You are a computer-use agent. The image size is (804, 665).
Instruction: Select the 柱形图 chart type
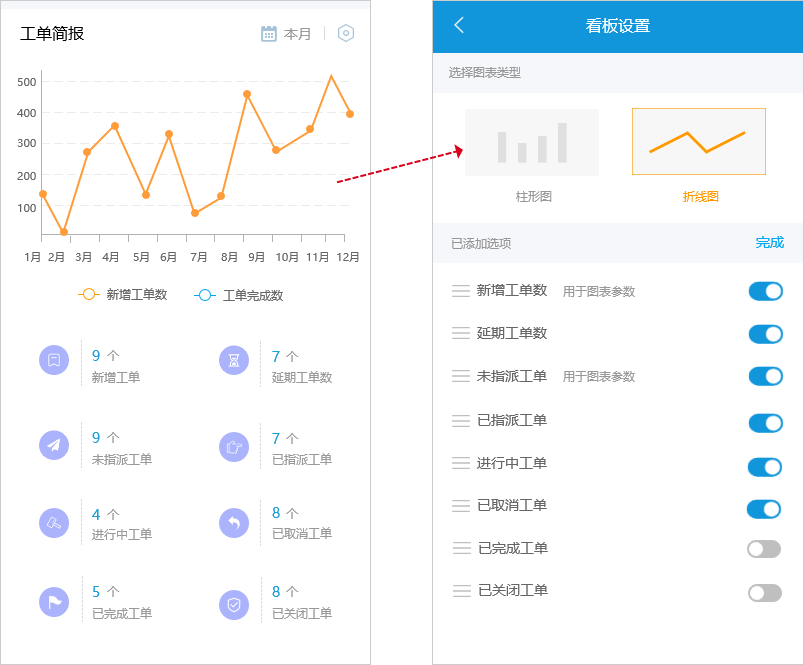tap(531, 141)
